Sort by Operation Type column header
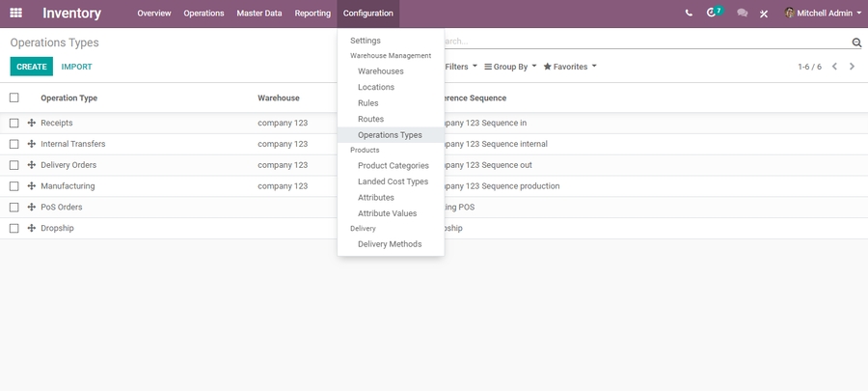Screen dimensions: 868x391 [68, 98]
